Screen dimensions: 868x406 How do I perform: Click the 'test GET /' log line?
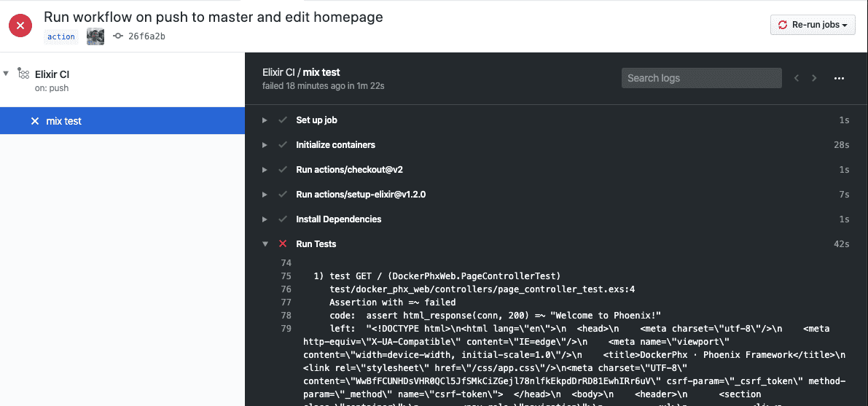(437, 276)
